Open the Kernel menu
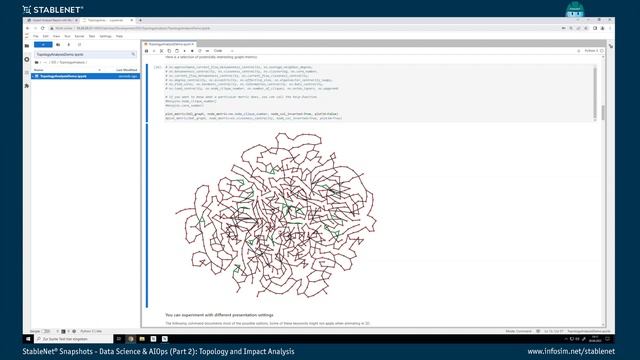640x360 pixels. coord(79,36)
